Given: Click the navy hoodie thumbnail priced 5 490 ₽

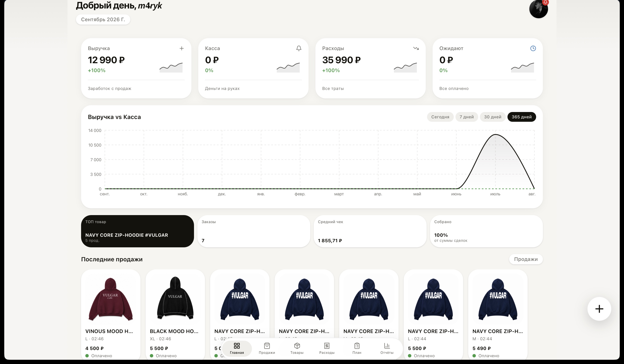Looking at the screenshot, I should point(498,299).
